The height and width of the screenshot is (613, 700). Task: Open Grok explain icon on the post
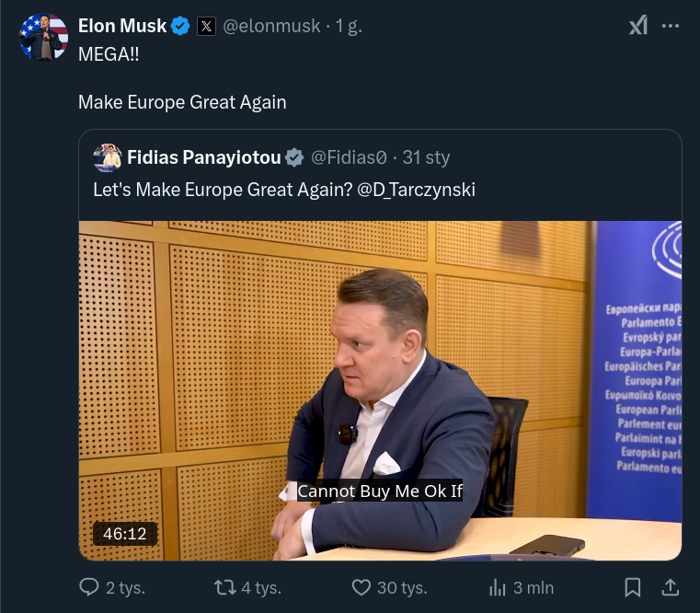coord(637,27)
